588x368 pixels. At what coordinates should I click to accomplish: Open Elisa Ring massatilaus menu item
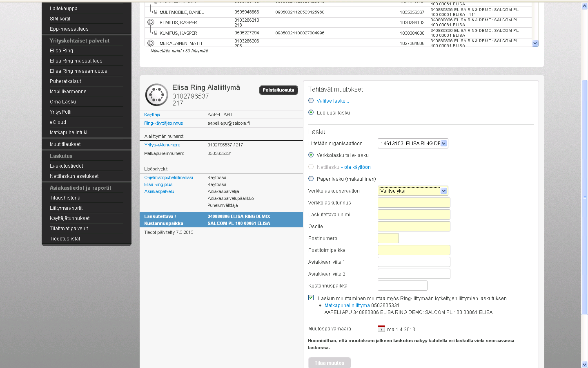coord(76,61)
